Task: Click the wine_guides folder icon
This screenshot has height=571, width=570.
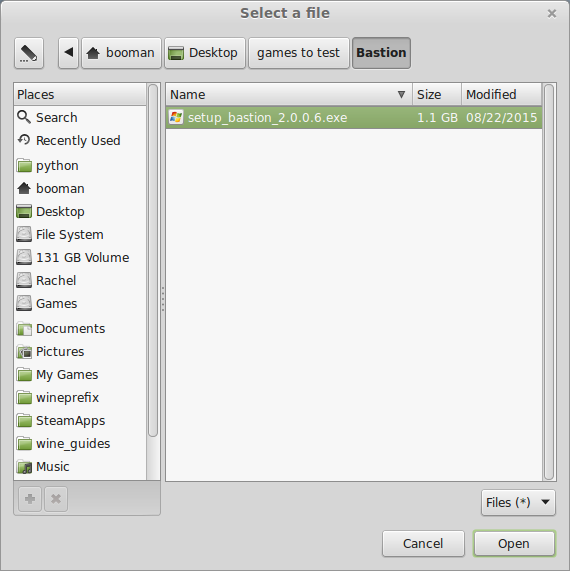Action: pyautogui.click(x=24, y=444)
